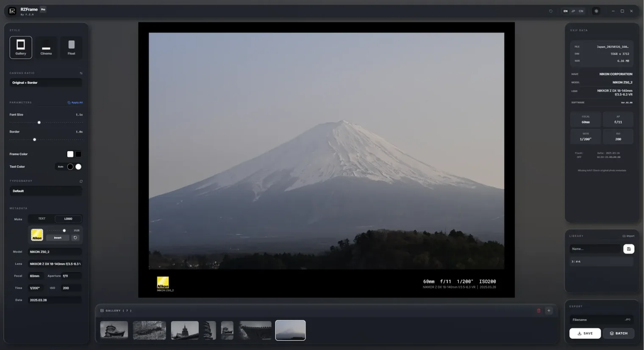The image size is (644, 350).
Task: Start a Batch export
Action: [619, 333]
